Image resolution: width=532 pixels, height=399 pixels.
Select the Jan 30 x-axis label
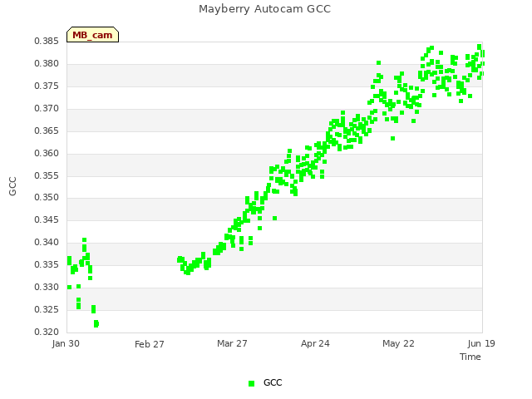pos(66,343)
